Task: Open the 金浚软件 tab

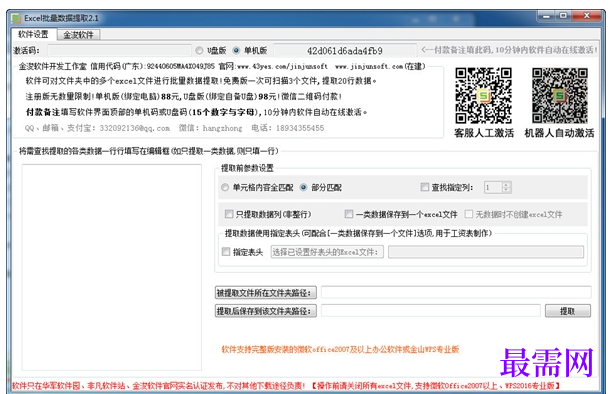Action: [78, 35]
